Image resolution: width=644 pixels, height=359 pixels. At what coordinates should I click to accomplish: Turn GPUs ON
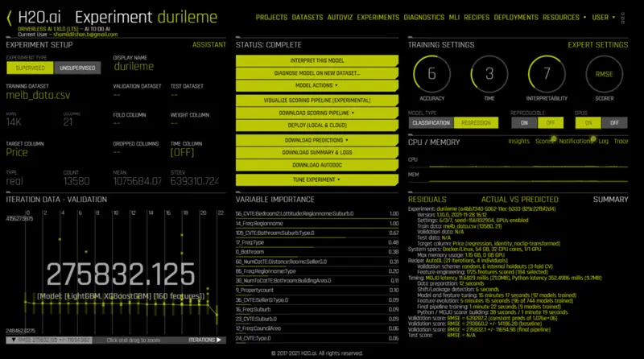click(x=588, y=123)
